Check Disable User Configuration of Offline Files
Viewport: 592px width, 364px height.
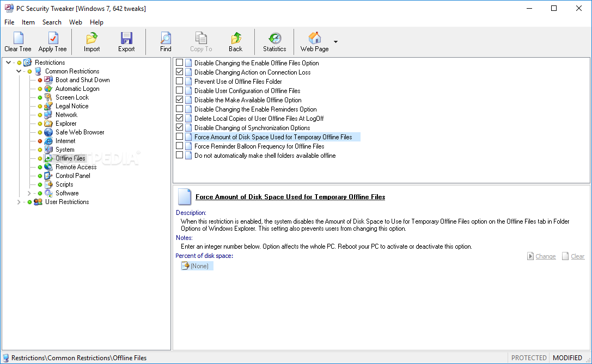point(180,90)
